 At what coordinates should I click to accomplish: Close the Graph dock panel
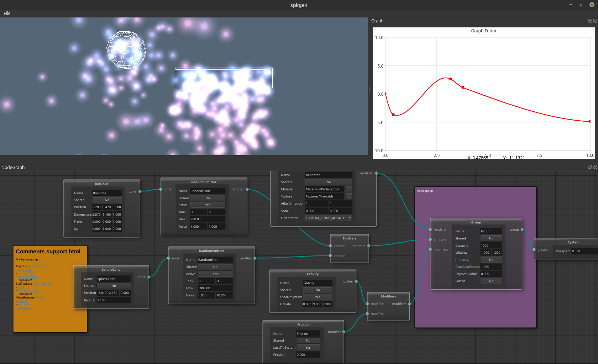(595, 21)
